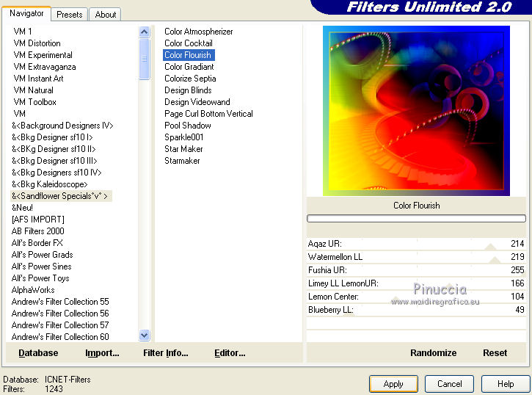Open Filter Info...
This screenshot has height=395, width=532.
coord(166,353)
